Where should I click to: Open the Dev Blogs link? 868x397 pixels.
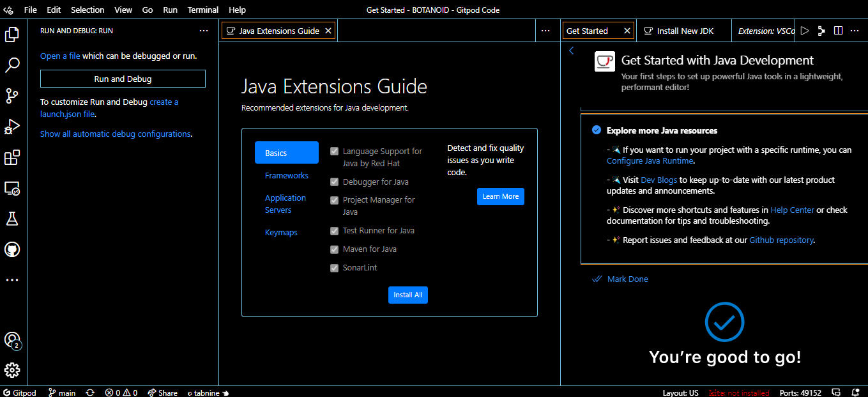(659, 180)
